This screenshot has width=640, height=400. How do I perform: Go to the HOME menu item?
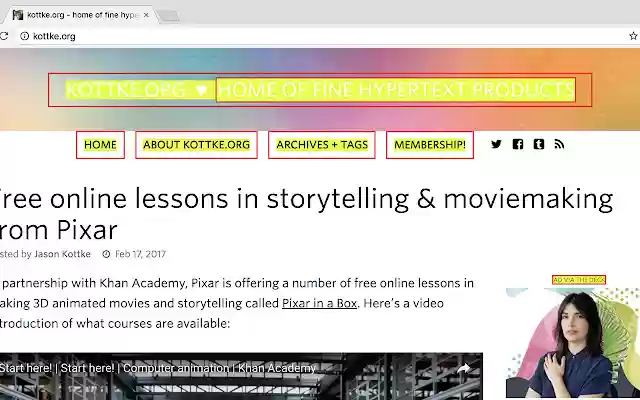[100, 144]
